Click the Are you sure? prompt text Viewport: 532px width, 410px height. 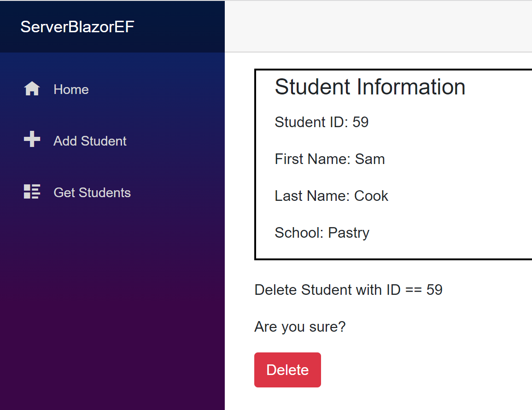pyautogui.click(x=300, y=327)
